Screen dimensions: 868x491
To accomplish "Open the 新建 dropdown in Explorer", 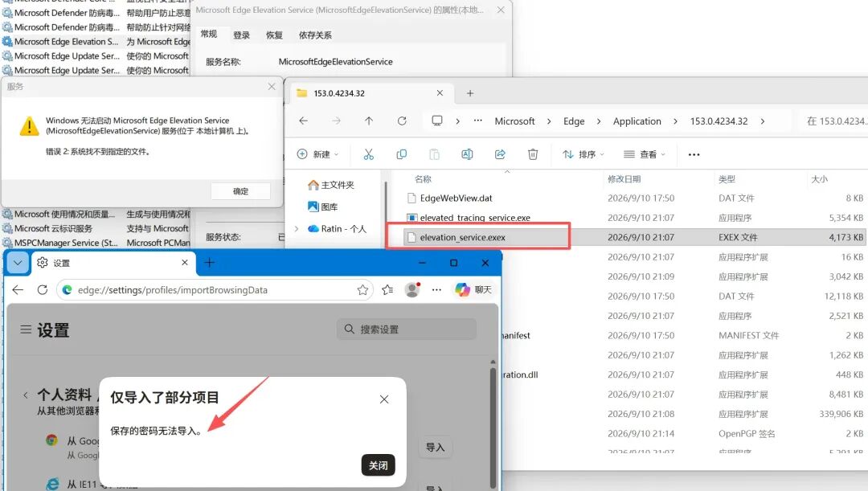I will click(317, 154).
